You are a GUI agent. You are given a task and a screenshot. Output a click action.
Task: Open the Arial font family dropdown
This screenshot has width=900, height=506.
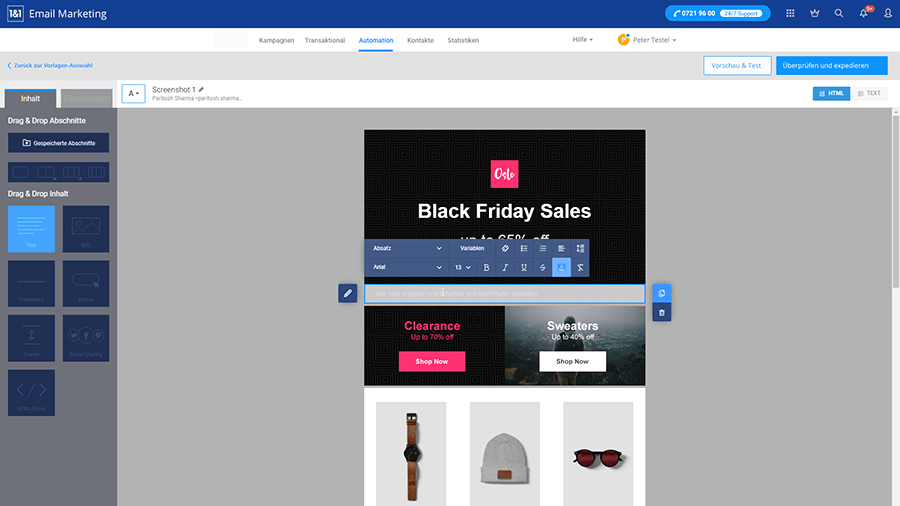(x=407, y=268)
